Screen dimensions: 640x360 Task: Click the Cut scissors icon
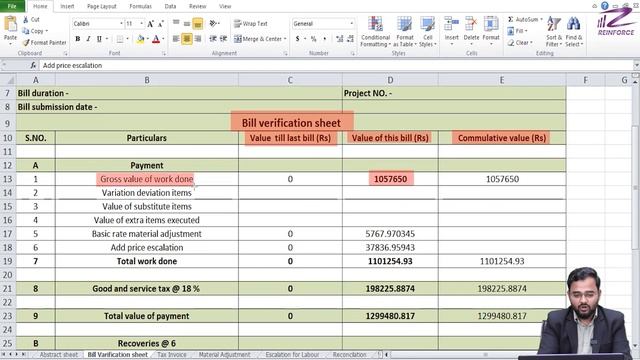(26, 19)
